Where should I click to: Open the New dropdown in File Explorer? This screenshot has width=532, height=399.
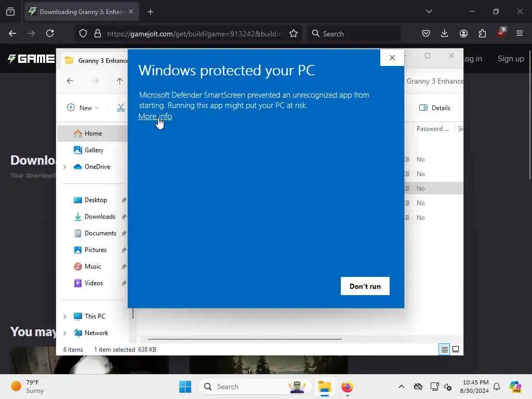tap(83, 108)
